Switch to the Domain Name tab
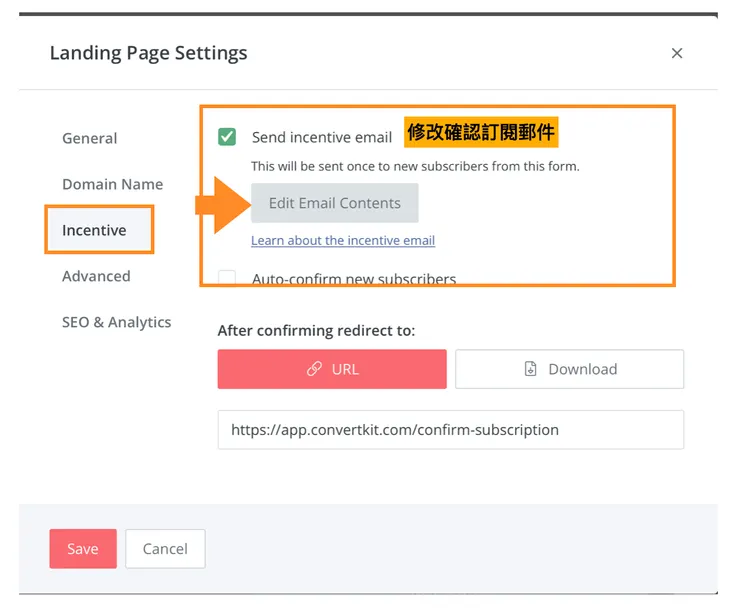The image size is (740, 615). pyautogui.click(x=112, y=184)
